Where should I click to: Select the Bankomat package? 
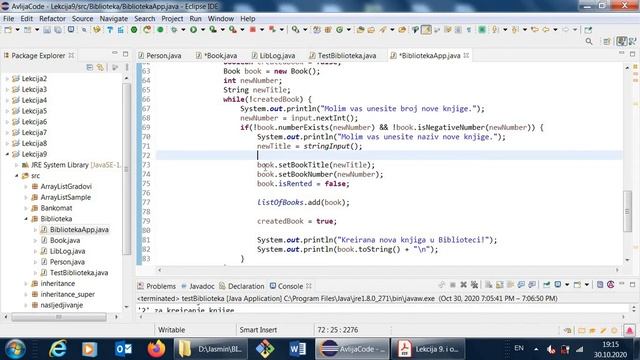click(56, 208)
